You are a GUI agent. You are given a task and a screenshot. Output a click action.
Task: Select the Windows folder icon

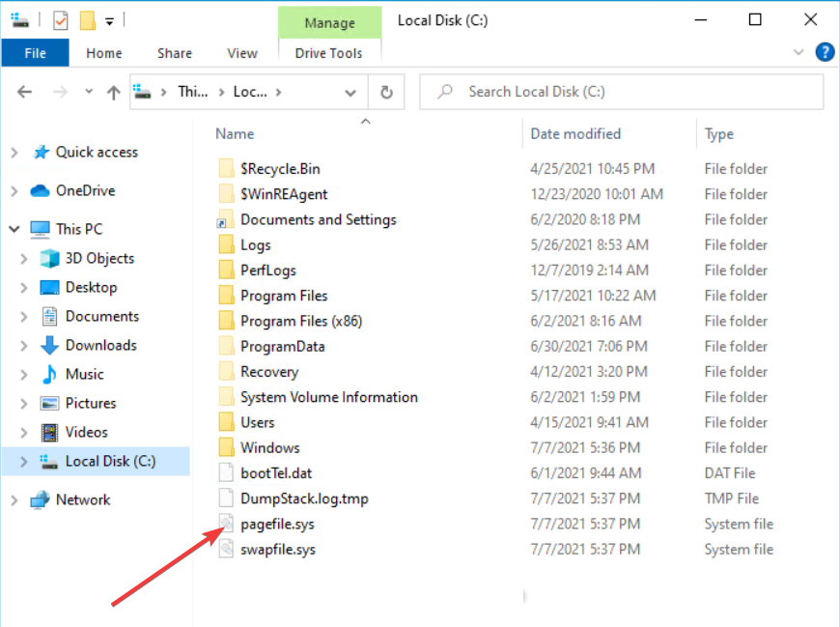226,447
